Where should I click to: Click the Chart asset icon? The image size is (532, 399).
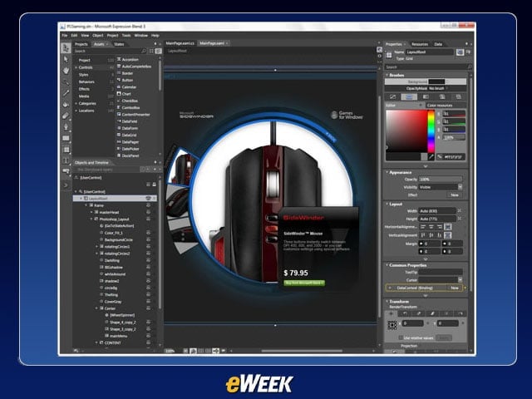pos(119,94)
